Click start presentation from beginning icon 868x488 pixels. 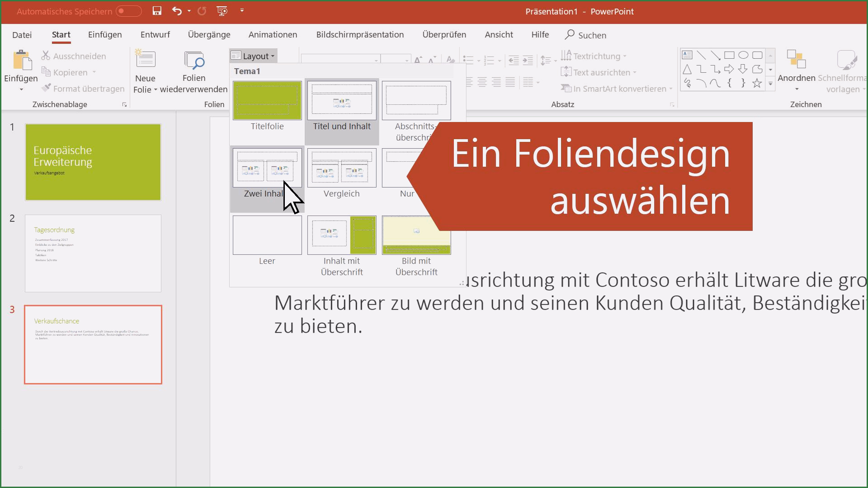(222, 11)
